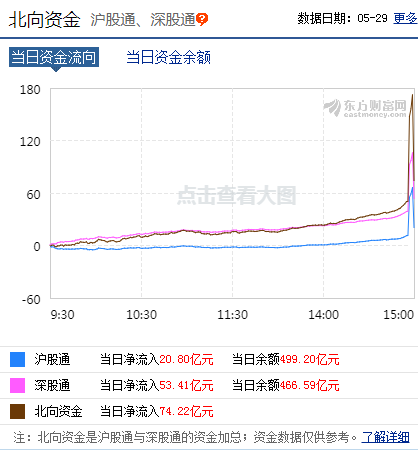Viewport: 418px width, 450px height.
Task: Click the 北向资金 legend label
Action: click(58, 412)
